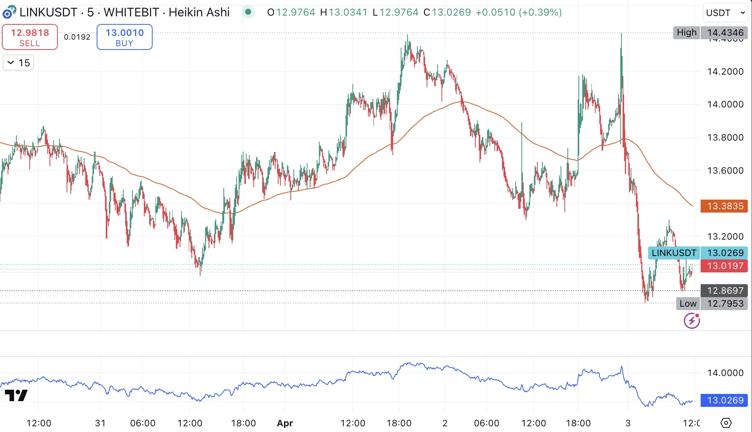This screenshot has height=432, width=752.
Task: Click the open value O12.9764
Action: coord(291,12)
